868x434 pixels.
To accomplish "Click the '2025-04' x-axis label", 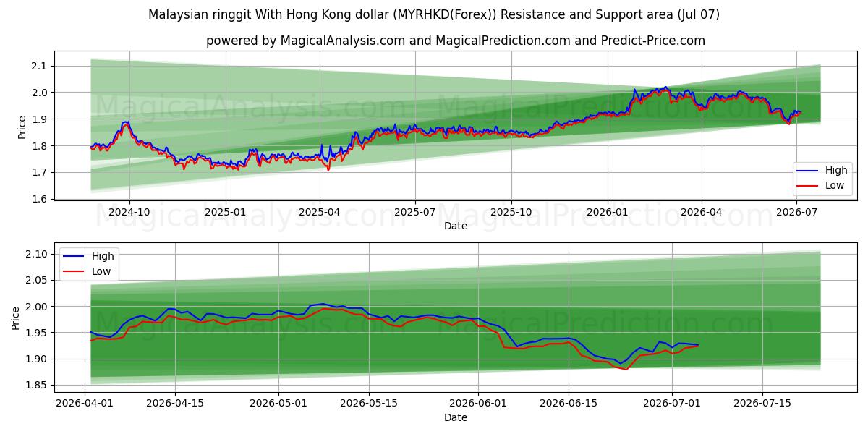I will [x=320, y=213].
